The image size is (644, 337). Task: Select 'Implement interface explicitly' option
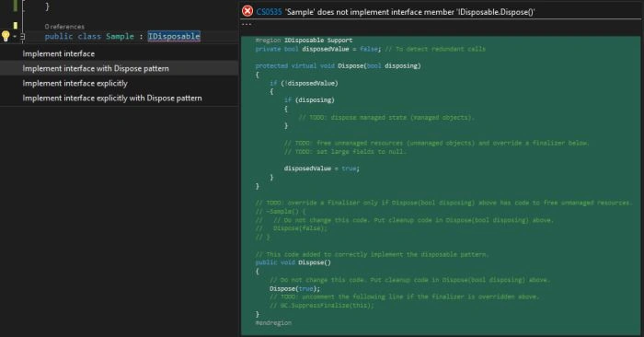(x=75, y=84)
